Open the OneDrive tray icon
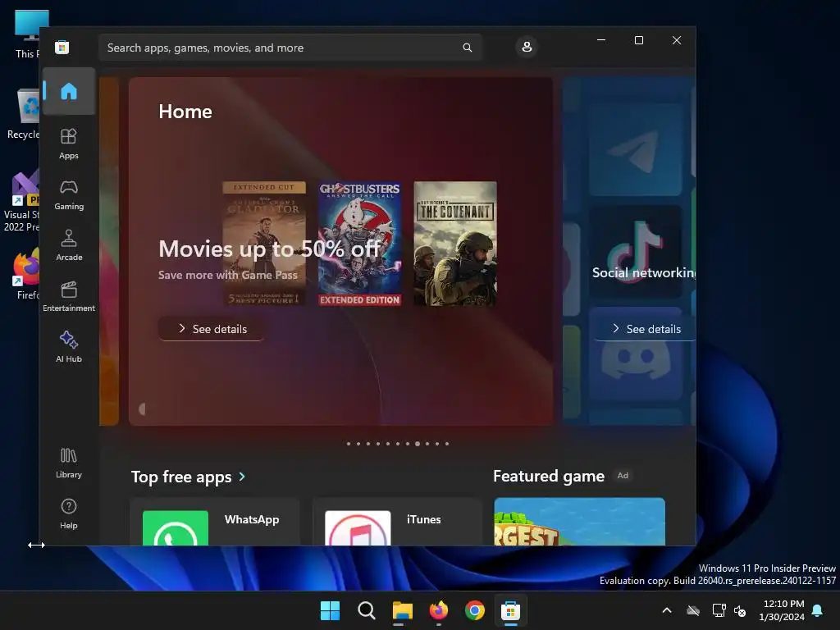Viewport: 840px width, 630px height. pos(693,610)
